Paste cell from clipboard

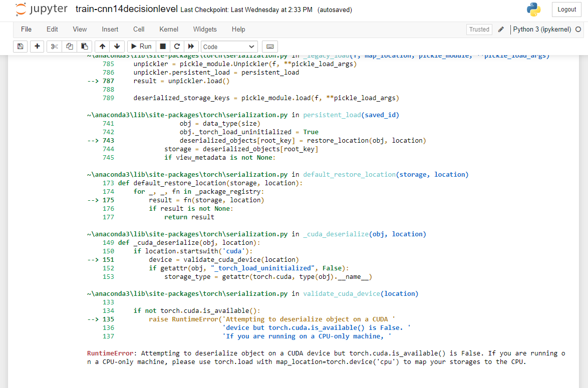(85, 46)
